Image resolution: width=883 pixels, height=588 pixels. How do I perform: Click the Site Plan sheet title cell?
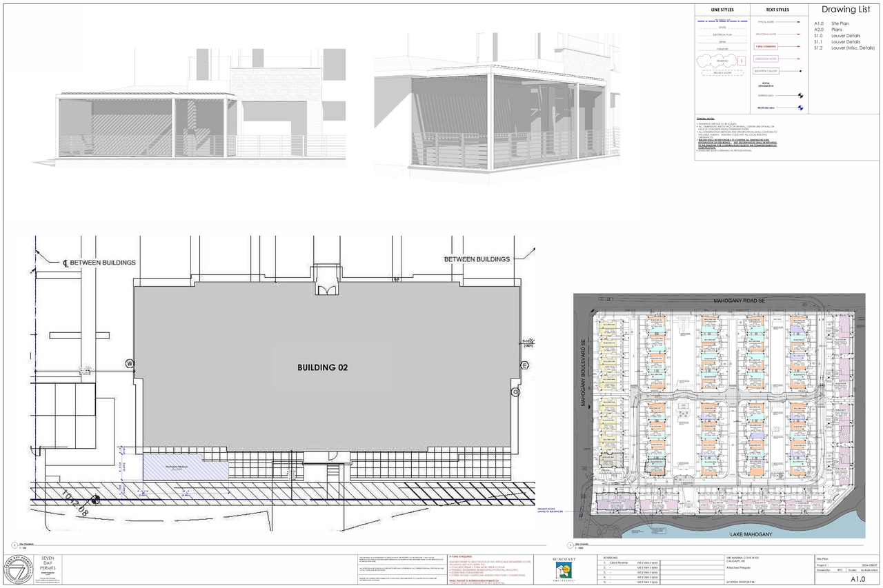(847, 559)
